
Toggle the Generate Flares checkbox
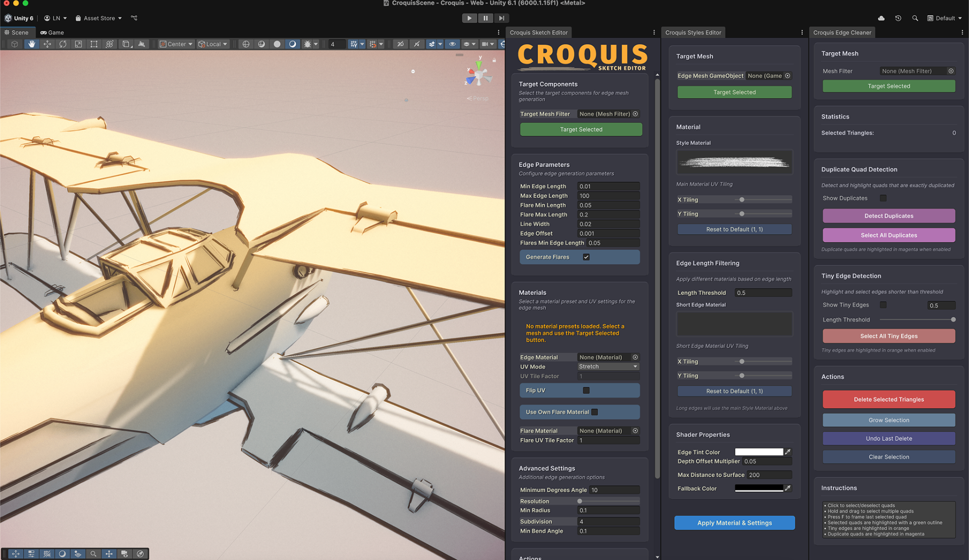[x=586, y=257]
